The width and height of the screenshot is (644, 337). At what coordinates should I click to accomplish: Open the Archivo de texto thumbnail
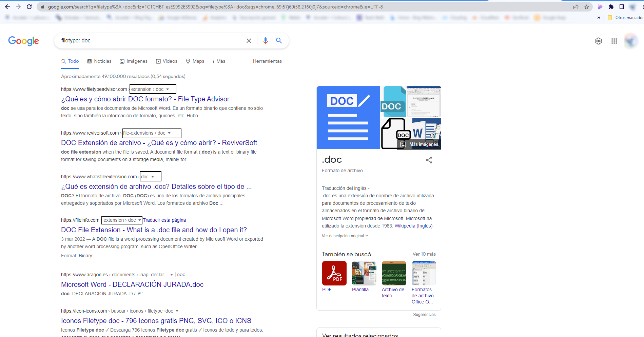394,273
